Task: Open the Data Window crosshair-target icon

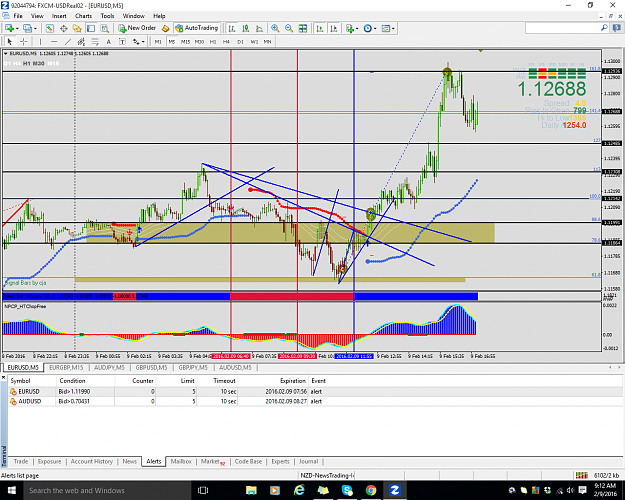Action: [x=63, y=28]
